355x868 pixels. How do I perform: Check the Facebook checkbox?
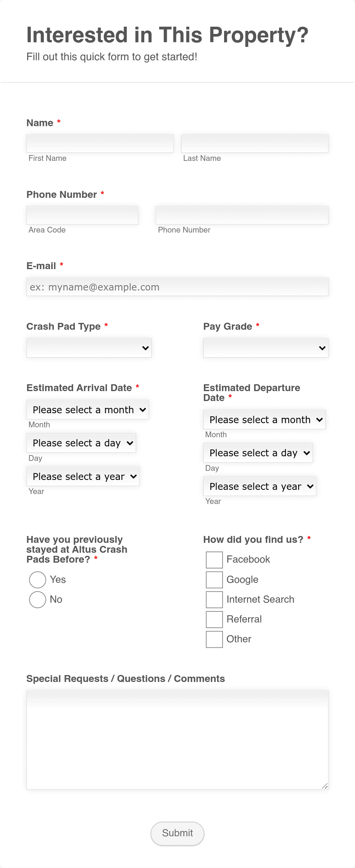pyautogui.click(x=214, y=560)
